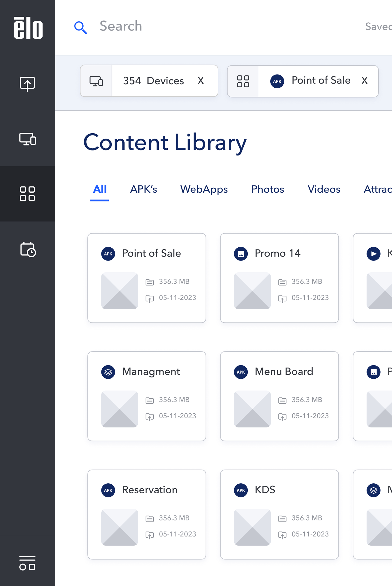Image resolution: width=392 pixels, height=586 pixels.
Task: Click the Reservation card title
Action: point(150,490)
